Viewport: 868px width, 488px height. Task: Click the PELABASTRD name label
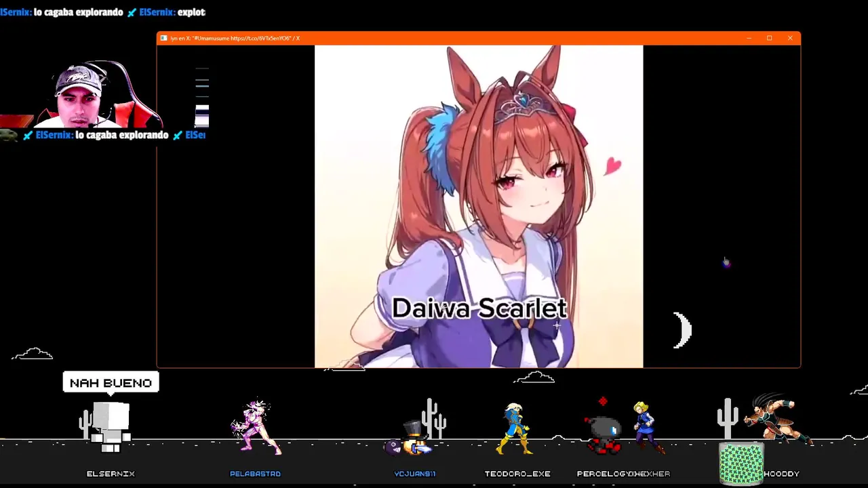[x=256, y=474]
